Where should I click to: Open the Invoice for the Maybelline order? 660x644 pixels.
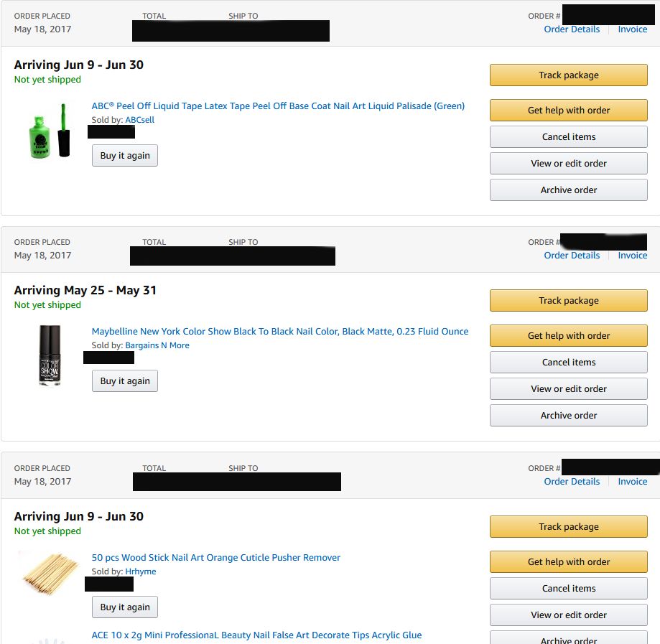click(x=632, y=255)
